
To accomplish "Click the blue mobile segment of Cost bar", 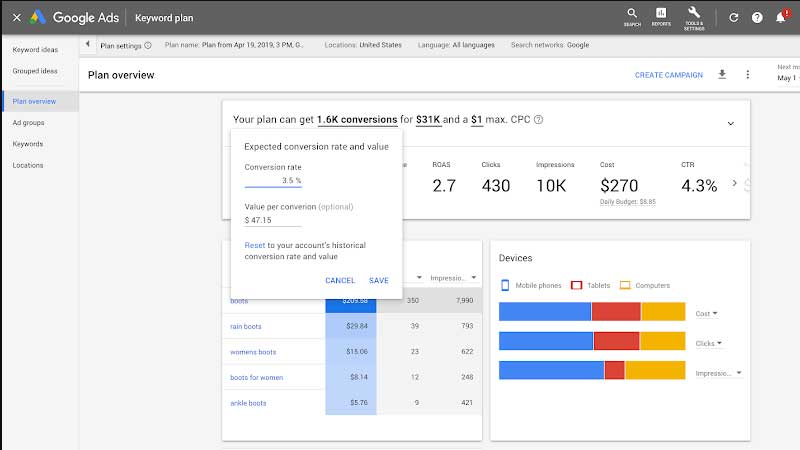I will [545, 311].
